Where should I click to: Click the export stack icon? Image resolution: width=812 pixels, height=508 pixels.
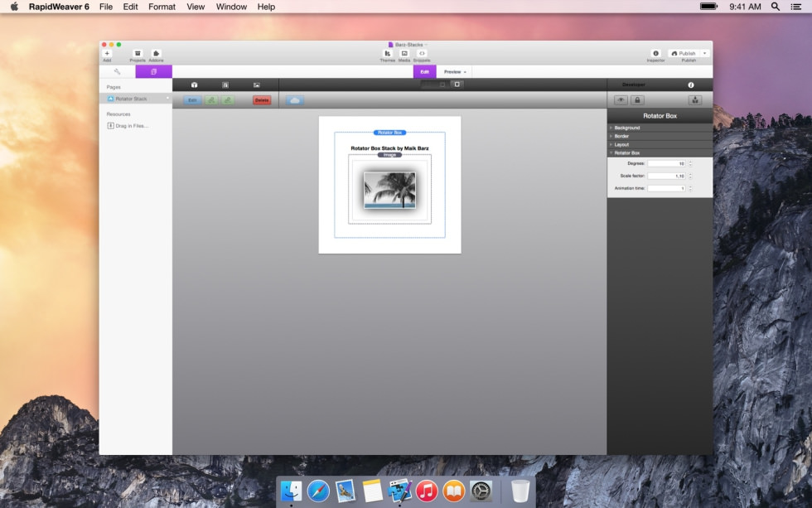tap(695, 100)
